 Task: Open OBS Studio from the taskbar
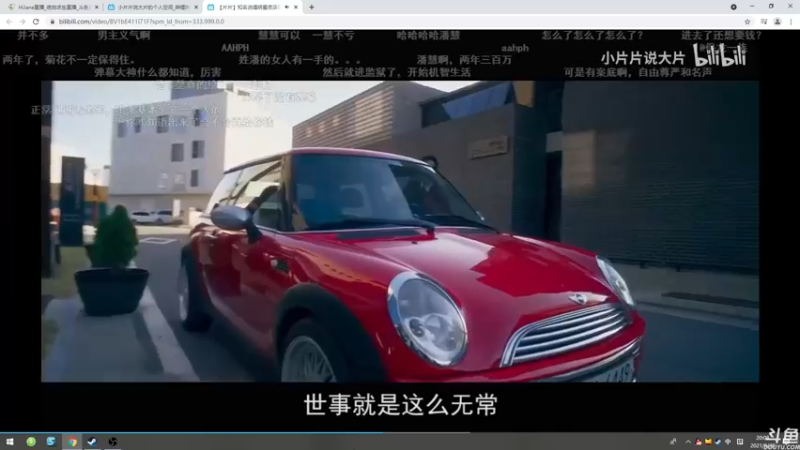coord(112,441)
